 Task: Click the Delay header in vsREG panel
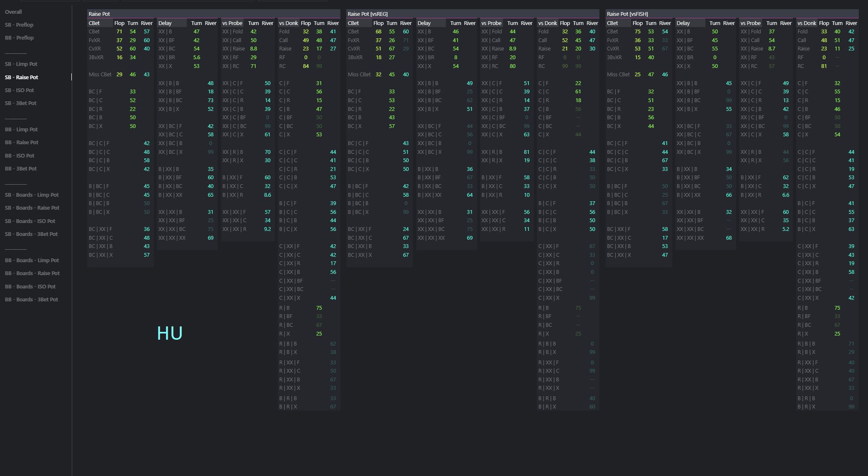[x=424, y=23]
